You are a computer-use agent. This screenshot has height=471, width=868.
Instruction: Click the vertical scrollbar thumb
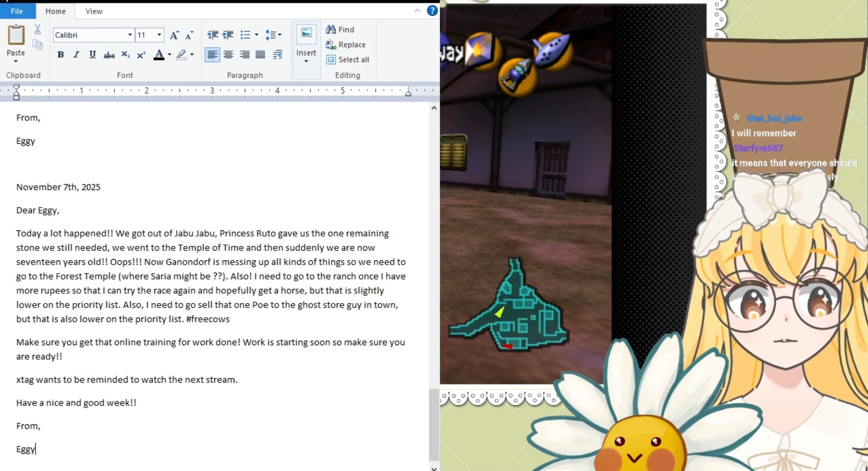434,424
